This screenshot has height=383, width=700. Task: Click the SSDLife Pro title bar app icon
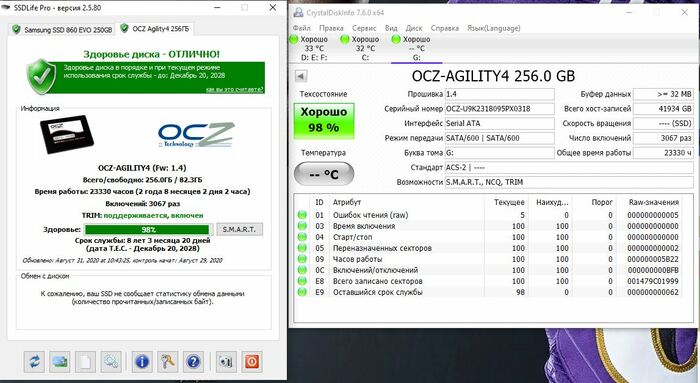coord(6,8)
